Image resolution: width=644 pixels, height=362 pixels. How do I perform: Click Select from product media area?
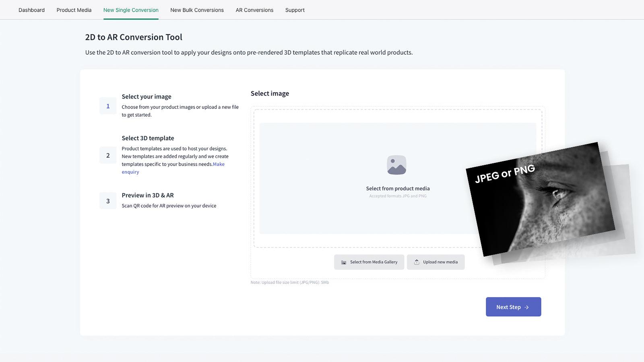397,188
